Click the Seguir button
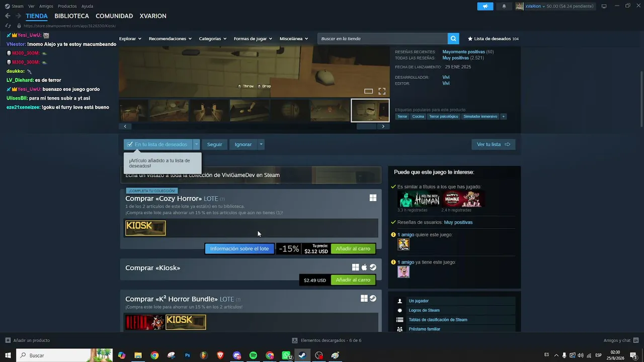Image resolution: width=644 pixels, height=362 pixels. coord(214,144)
